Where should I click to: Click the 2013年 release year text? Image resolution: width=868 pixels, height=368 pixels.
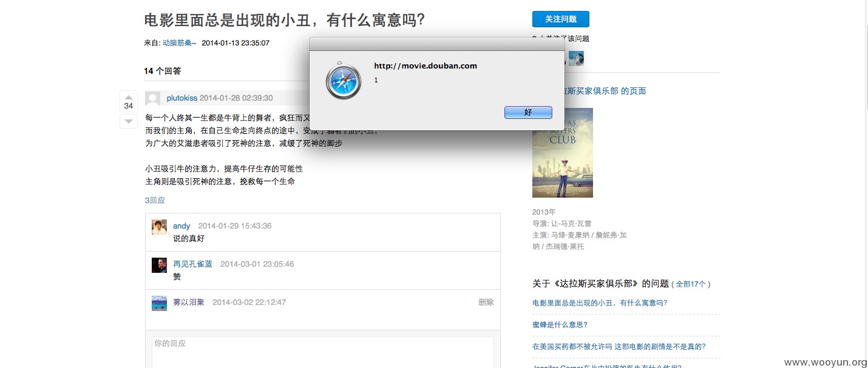[x=544, y=212]
